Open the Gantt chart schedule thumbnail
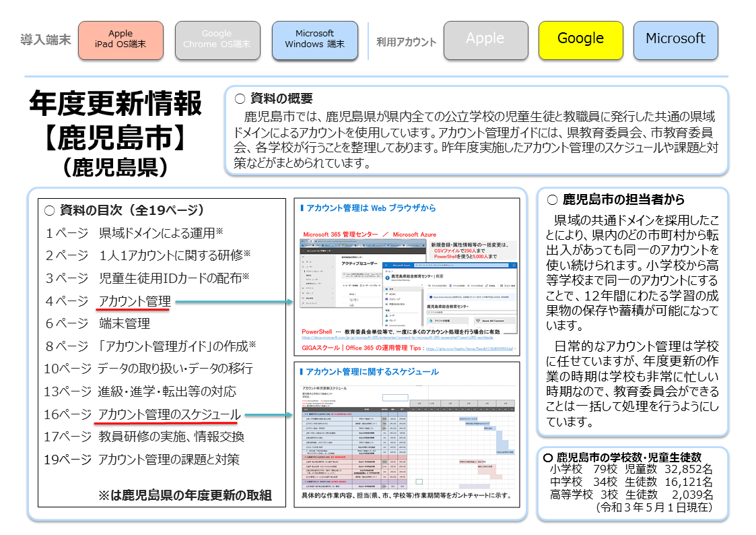 tap(408, 437)
